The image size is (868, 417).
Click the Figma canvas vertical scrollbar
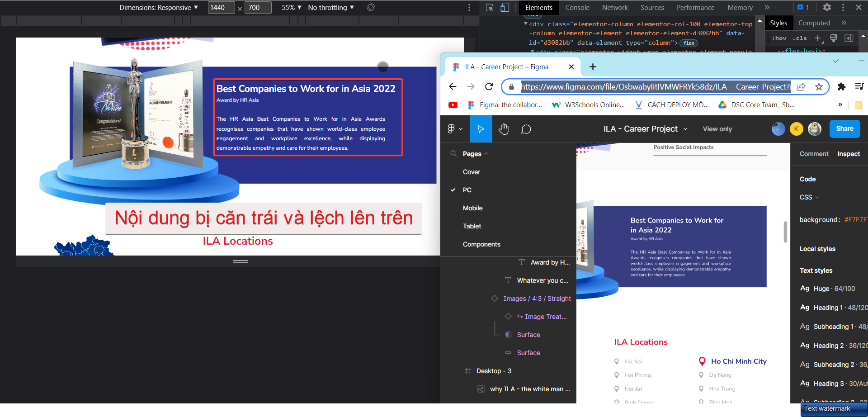pos(786,232)
